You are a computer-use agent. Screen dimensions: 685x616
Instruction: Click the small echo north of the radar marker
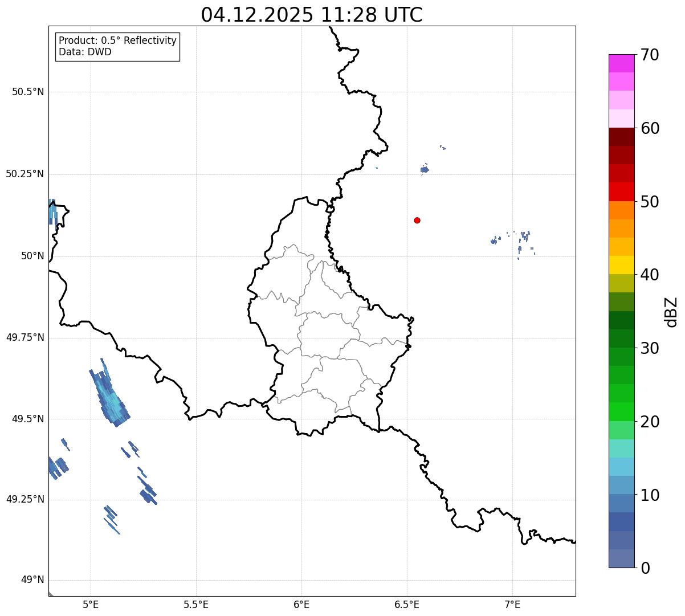click(x=425, y=169)
